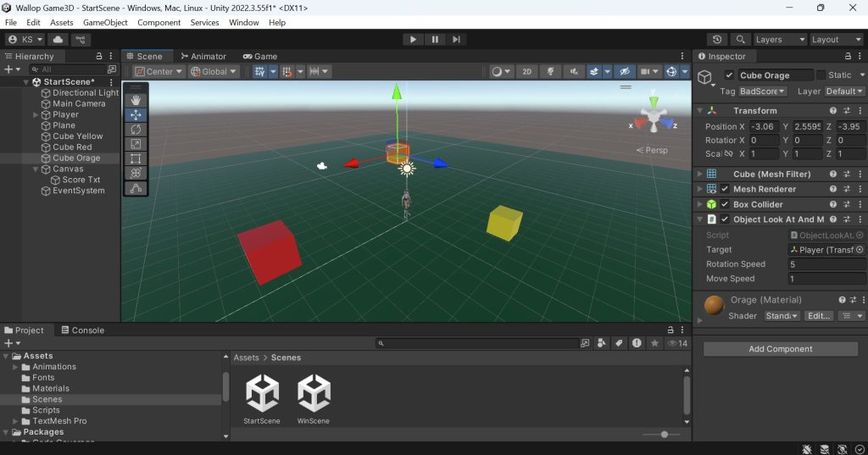Select the Rect tool
Screen dimensions: 868x455
click(x=136, y=158)
